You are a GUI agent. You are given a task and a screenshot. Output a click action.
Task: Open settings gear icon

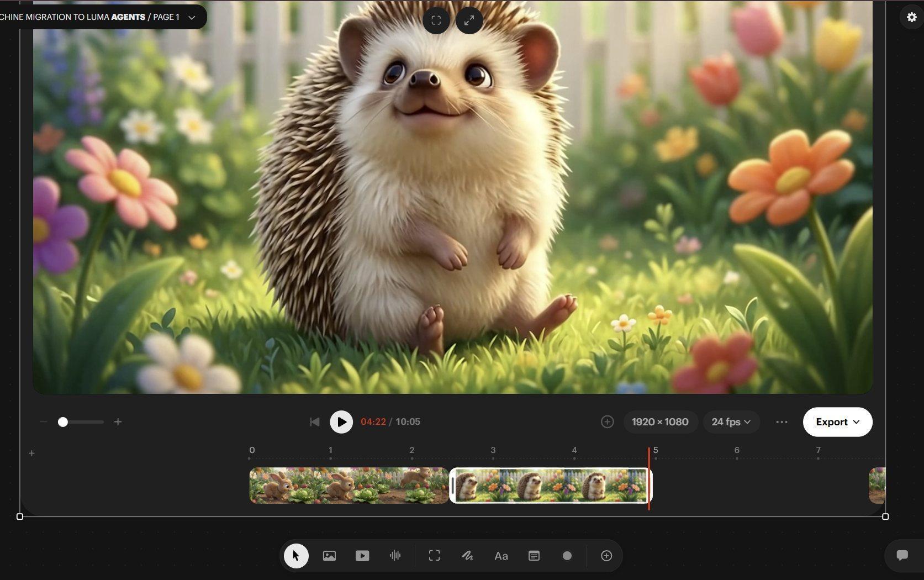[x=912, y=17]
